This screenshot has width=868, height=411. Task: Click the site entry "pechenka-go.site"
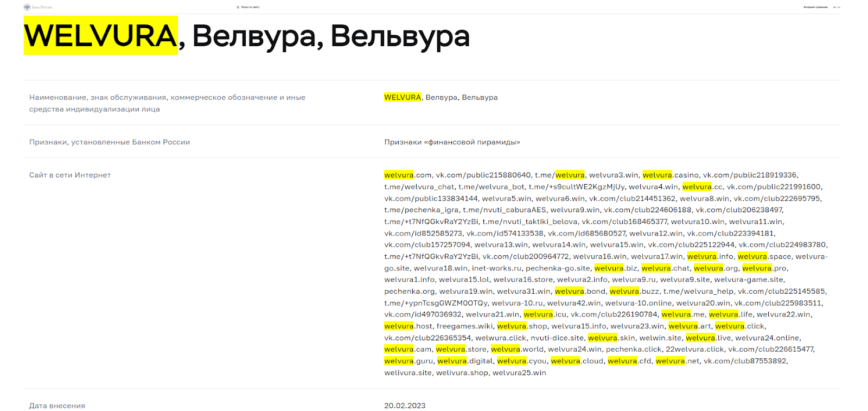(x=558, y=268)
